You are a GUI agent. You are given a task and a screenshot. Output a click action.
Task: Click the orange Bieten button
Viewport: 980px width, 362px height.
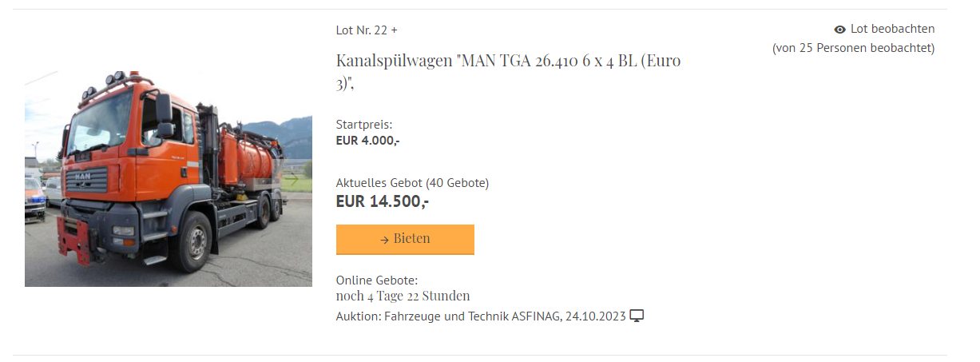[405, 239]
